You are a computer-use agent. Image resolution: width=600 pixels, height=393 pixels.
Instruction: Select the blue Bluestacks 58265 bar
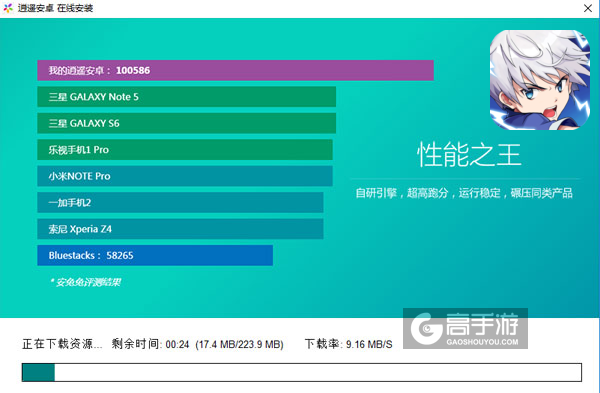[x=155, y=255]
